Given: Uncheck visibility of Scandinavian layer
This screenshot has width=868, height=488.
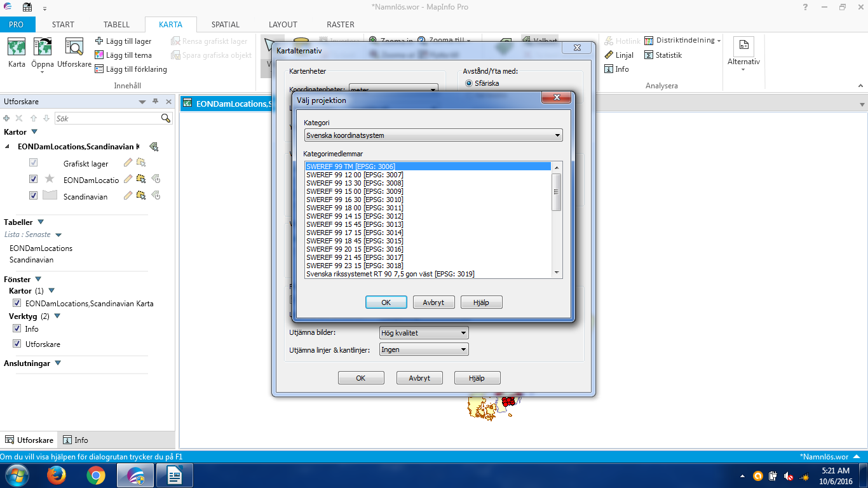Looking at the screenshot, I should tap(34, 196).
